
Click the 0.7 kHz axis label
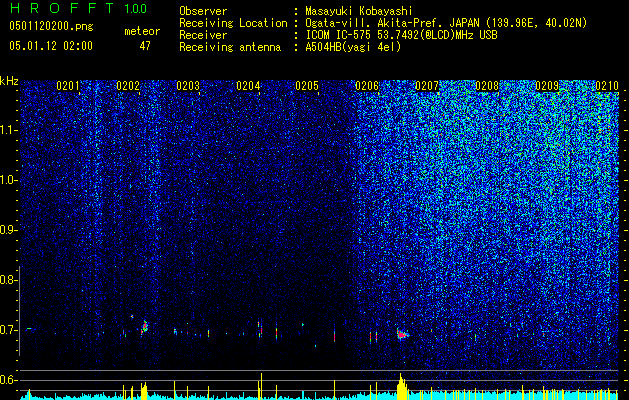click(8, 330)
